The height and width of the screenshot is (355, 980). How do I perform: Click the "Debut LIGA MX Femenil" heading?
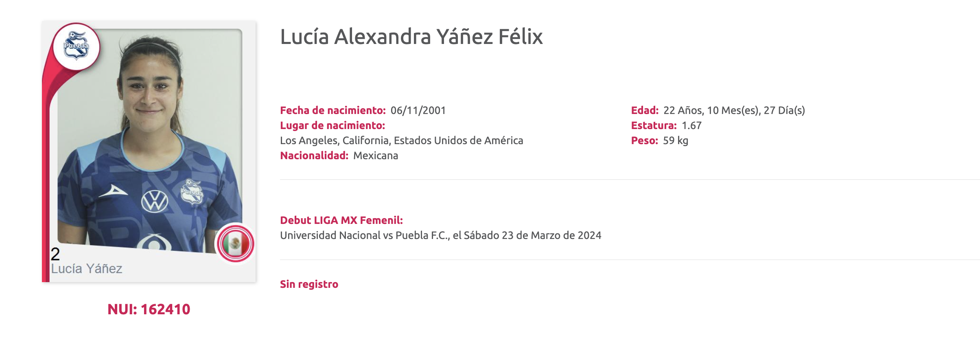341,220
